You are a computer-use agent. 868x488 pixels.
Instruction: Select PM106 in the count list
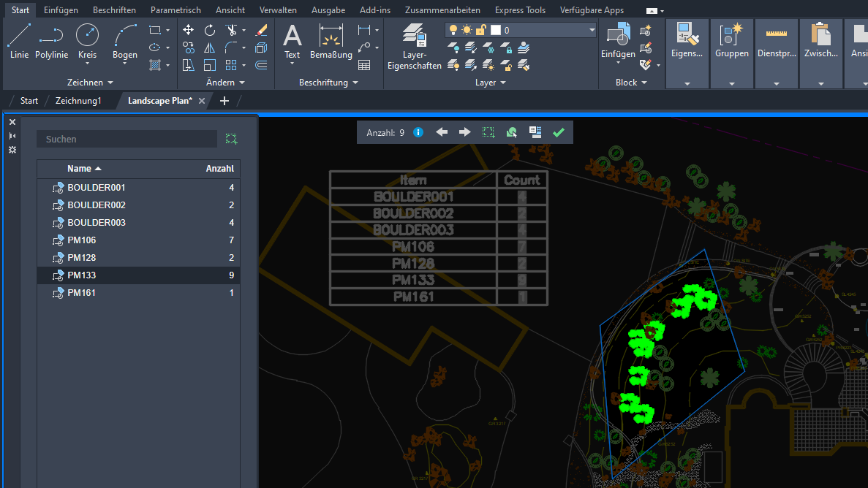(x=82, y=240)
